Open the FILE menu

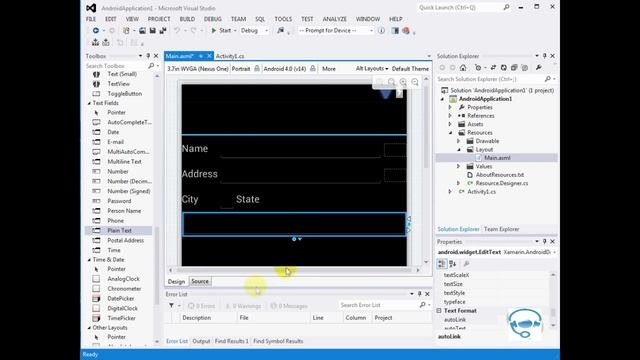[91, 19]
